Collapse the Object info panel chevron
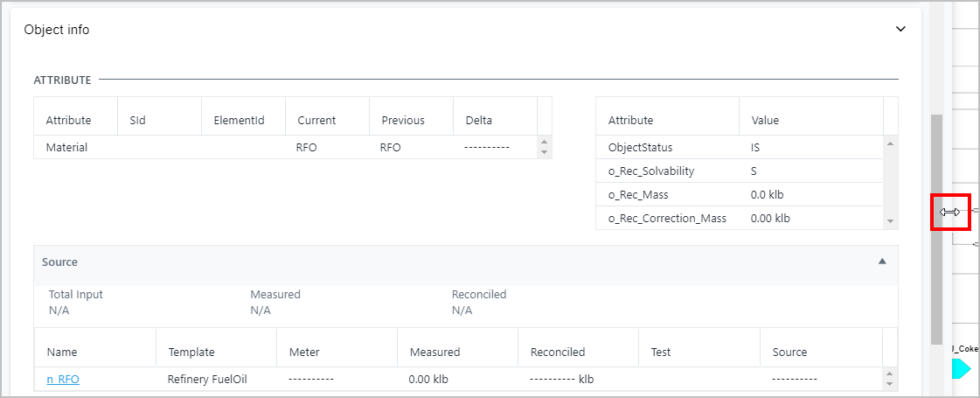 (900, 29)
